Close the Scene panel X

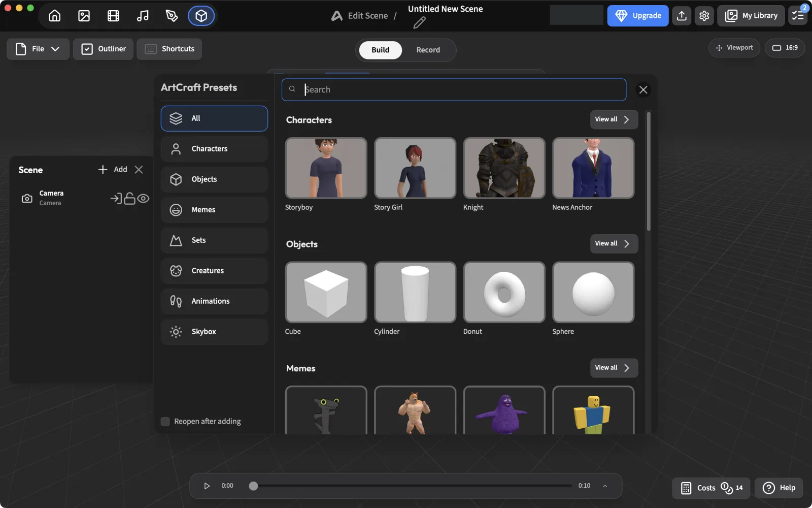point(139,170)
